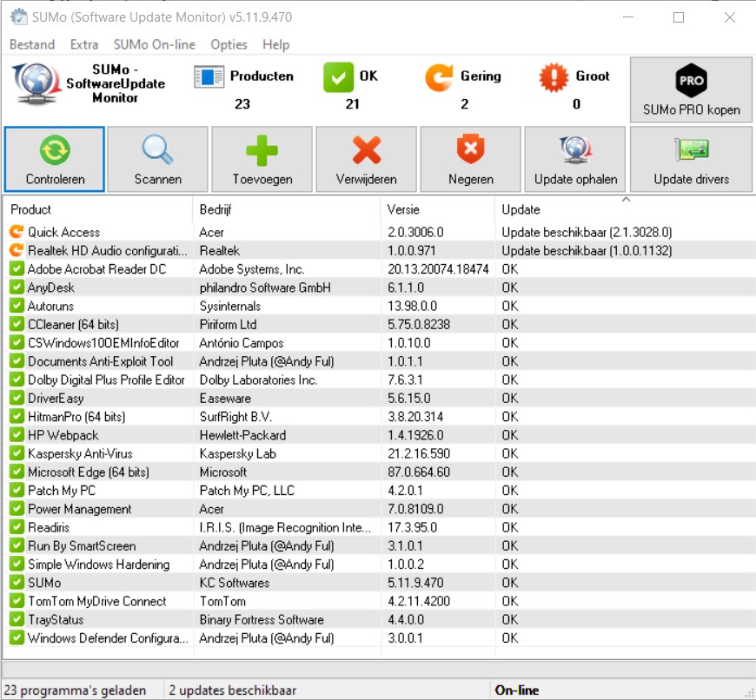Click status bar '23 programma's geladen'
Image resolution: width=756 pixels, height=700 pixels.
tap(76, 690)
